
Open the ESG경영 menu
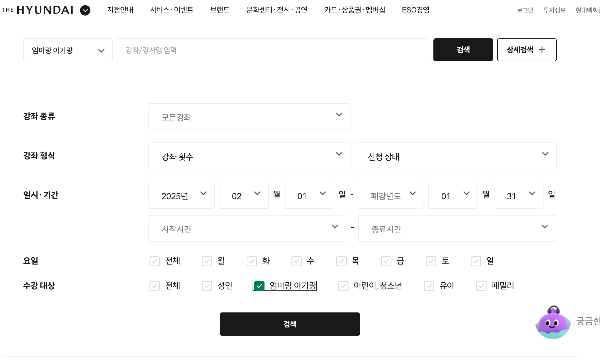(x=415, y=10)
